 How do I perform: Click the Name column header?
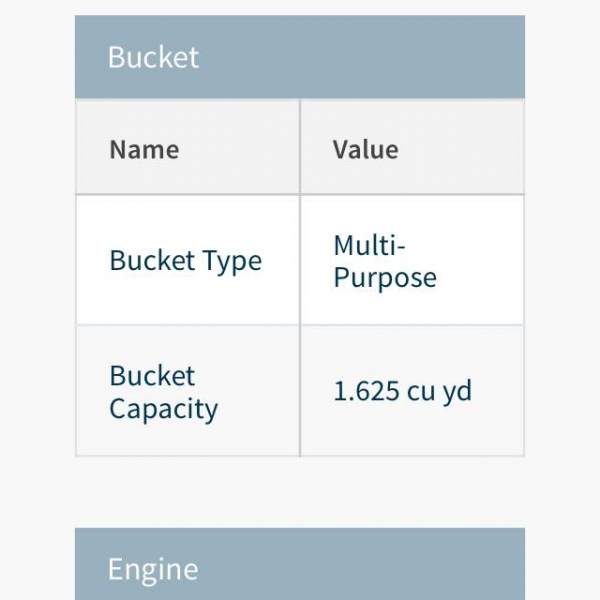[x=188, y=147]
